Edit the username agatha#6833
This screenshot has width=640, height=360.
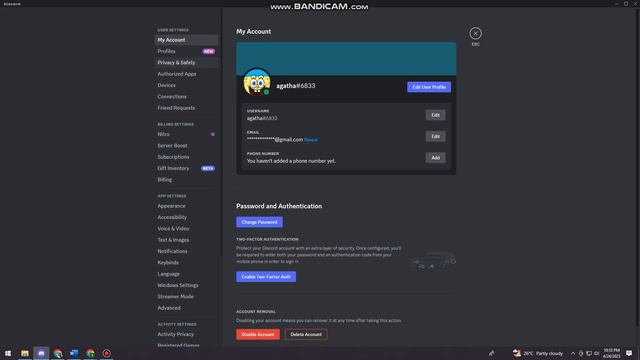(x=436, y=115)
